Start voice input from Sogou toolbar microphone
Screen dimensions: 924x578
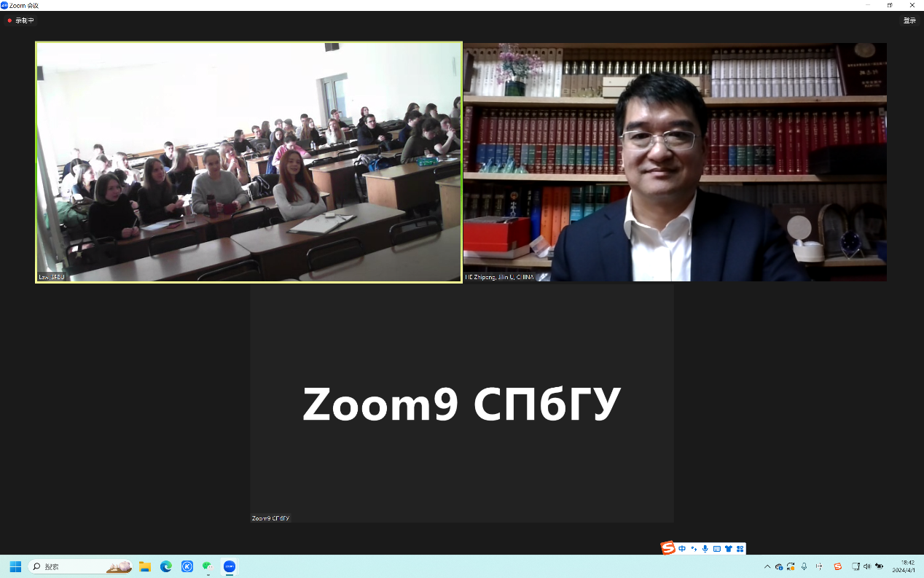click(x=705, y=549)
